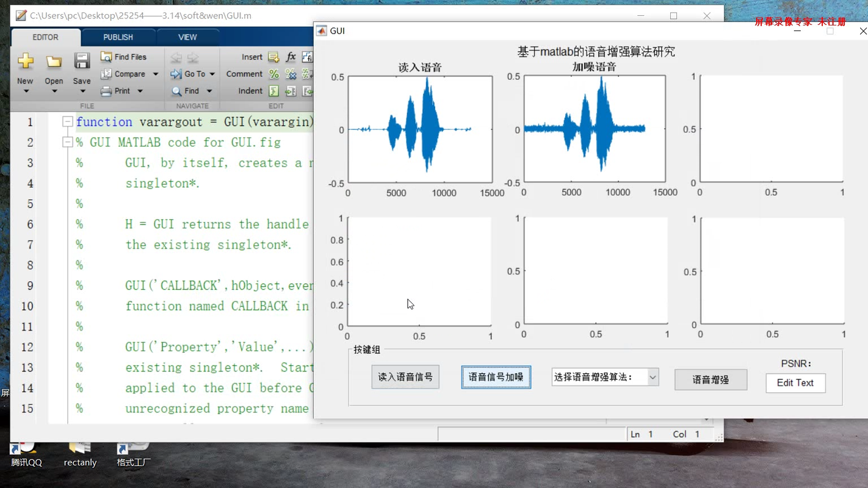Click the navigate Back arrow icon

coord(176,57)
